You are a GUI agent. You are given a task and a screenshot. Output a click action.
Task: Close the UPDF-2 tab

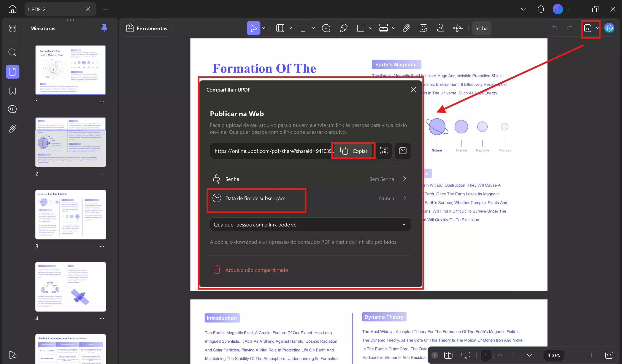88,9
